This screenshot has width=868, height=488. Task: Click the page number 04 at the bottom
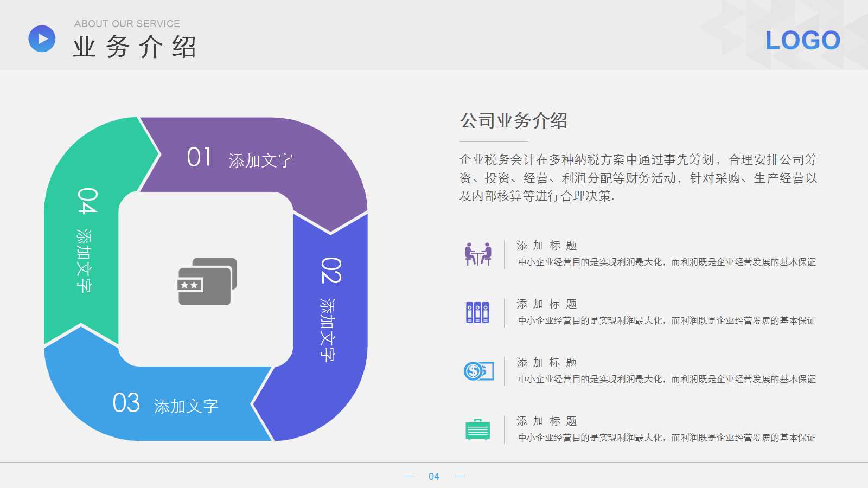[433, 476]
